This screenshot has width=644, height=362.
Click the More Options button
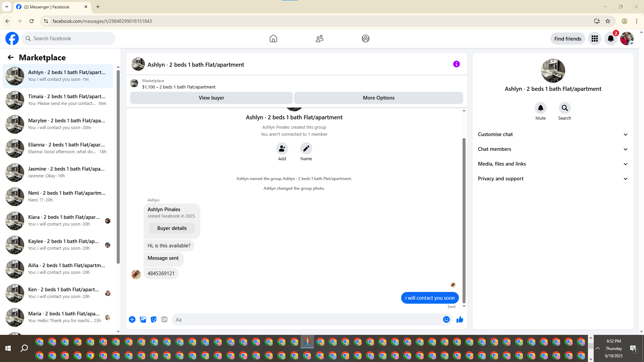pyautogui.click(x=379, y=98)
